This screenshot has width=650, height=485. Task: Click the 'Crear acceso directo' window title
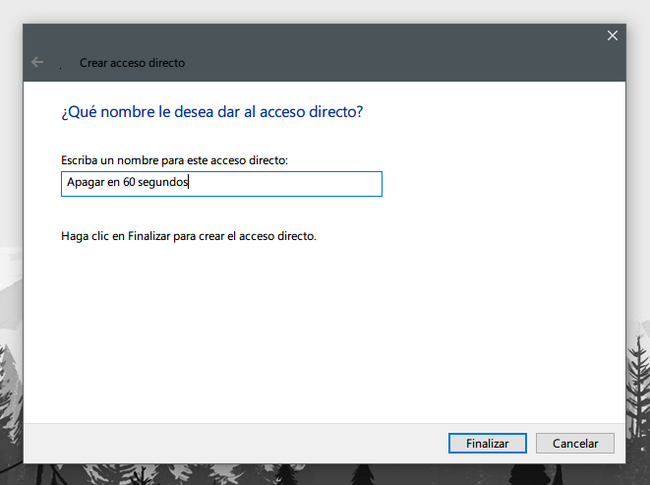coord(132,63)
